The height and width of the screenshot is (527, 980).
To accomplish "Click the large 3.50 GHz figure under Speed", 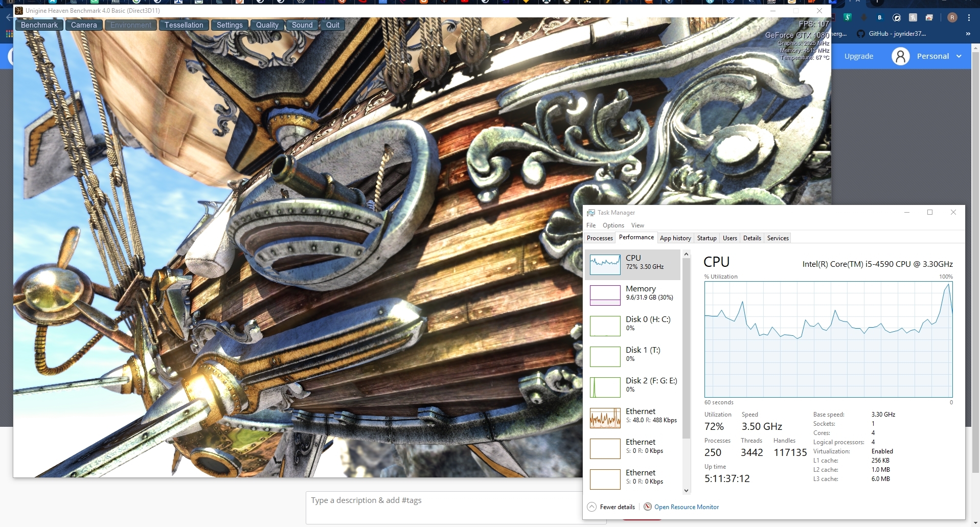I will (762, 426).
